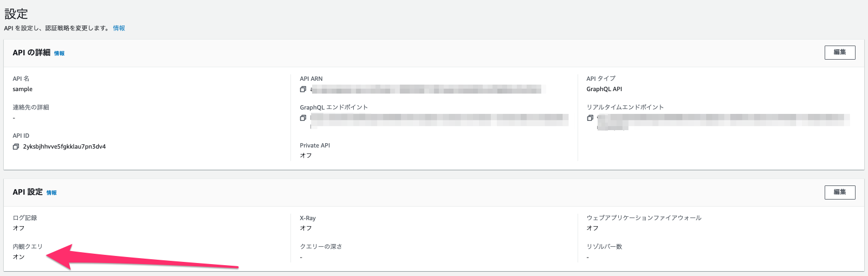
Task: Select the GraphQL API type value
Action: coord(604,89)
